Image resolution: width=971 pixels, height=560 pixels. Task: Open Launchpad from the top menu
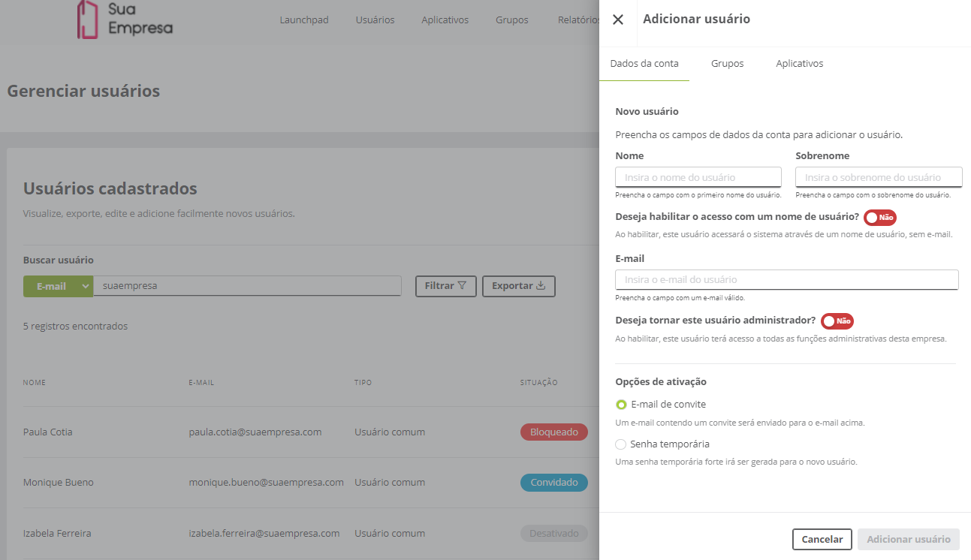click(304, 20)
